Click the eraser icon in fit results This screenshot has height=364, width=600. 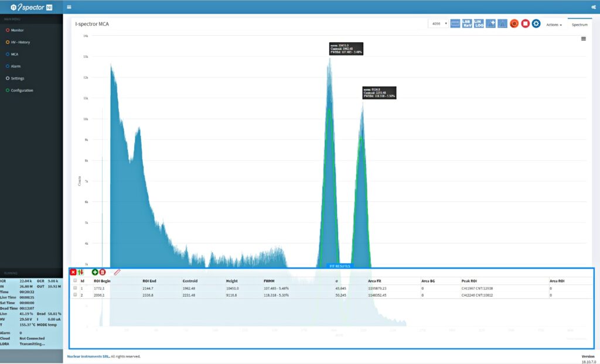pyautogui.click(x=117, y=272)
